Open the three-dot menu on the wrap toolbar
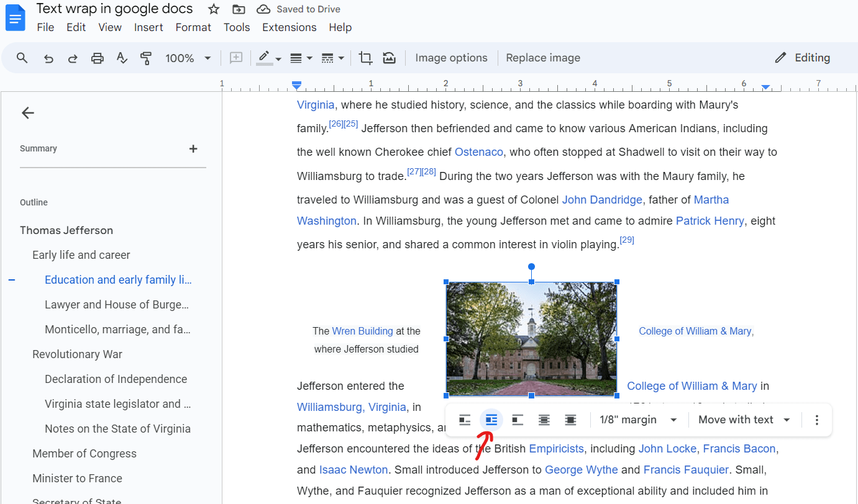This screenshot has height=504, width=858. [x=817, y=420]
